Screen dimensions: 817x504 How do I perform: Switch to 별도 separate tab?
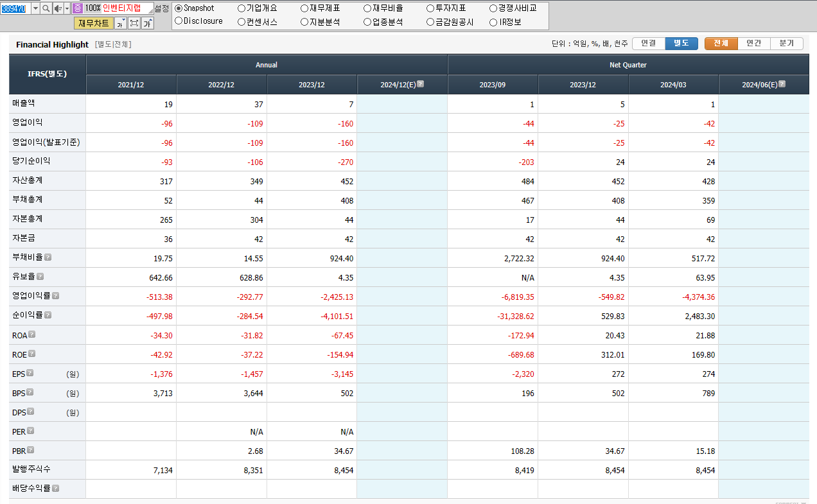coord(681,44)
